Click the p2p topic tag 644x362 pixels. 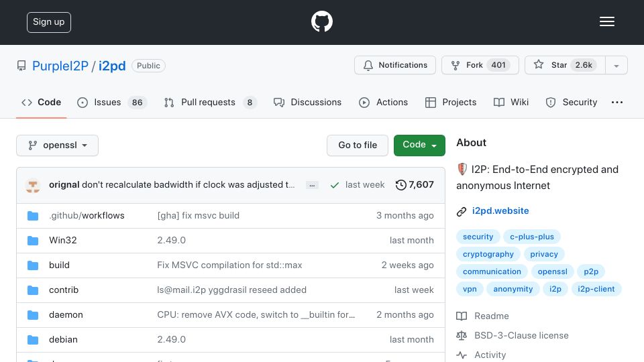coord(591,271)
